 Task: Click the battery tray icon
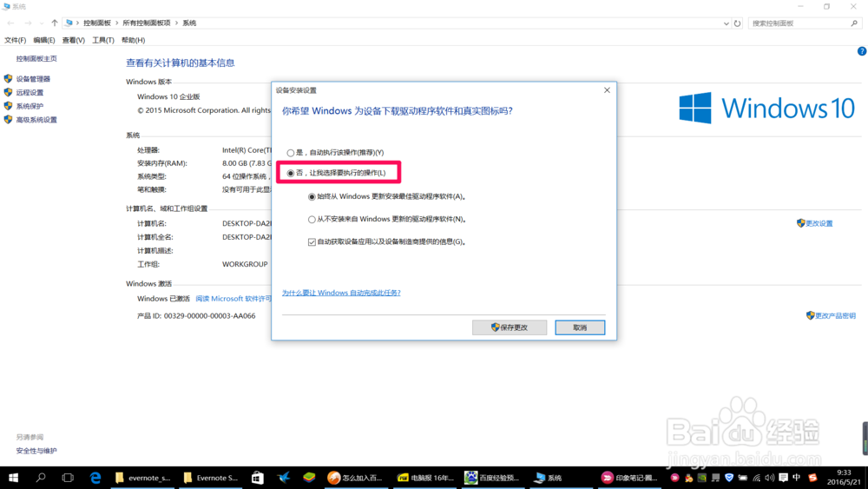click(743, 478)
